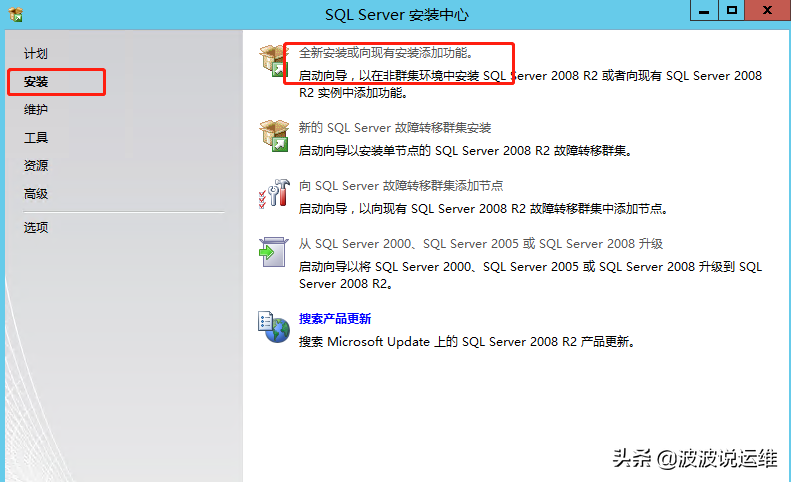Viewport: 791px width, 482px height.
Task: Click text 启动向导以安装单节点的 SQL Server 2008 R2 故障转移群集
Action: pyautogui.click(x=465, y=151)
